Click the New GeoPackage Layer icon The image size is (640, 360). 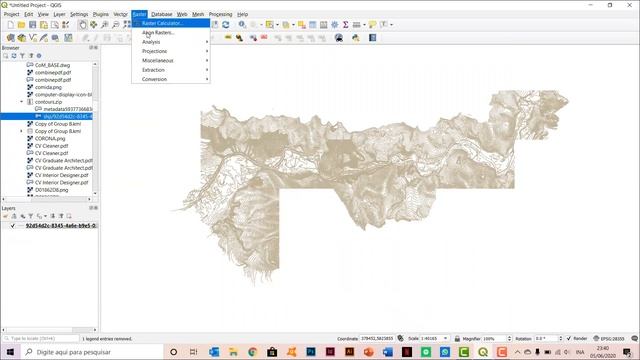coord(22,38)
